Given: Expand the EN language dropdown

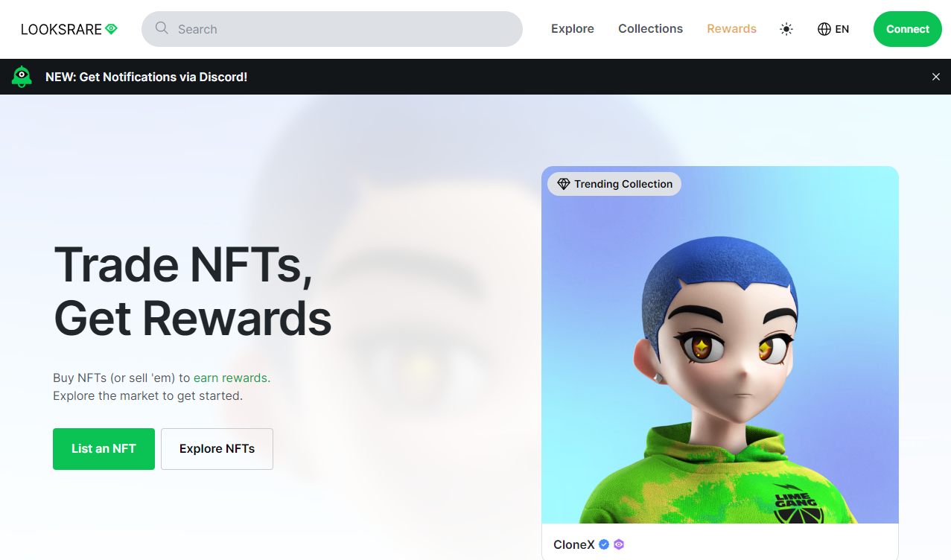Looking at the screenshot, I should pyautogui.click(x=833, y=29).
